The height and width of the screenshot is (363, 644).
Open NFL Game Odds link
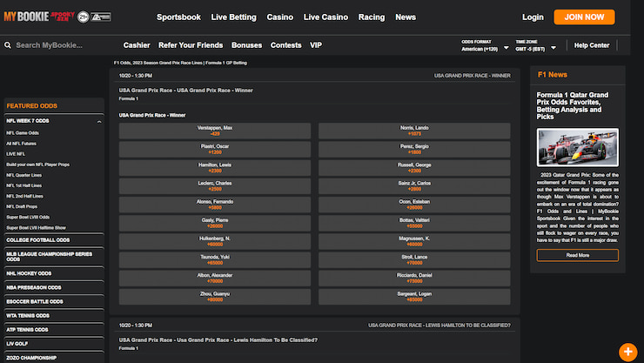pyautogui.click(x=23, y=133)
